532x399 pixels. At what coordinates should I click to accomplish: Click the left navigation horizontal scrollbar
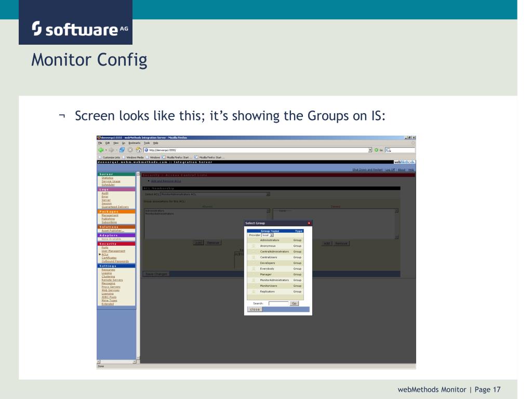(x=116, y=362)
